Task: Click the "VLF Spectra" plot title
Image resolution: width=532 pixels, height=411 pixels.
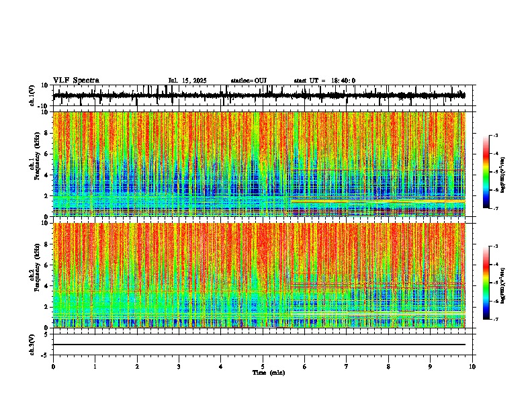Action: click(x=76, y=81)
